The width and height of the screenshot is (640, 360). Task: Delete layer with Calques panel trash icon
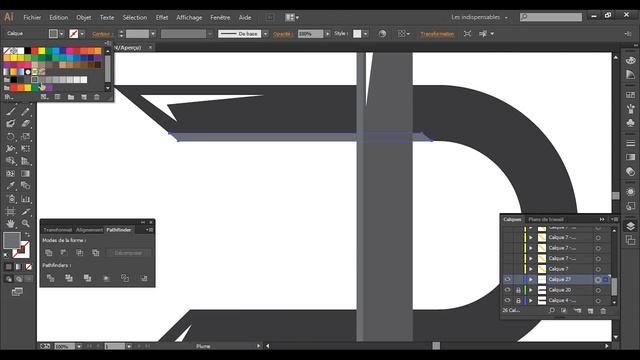[x=603, y=311]
